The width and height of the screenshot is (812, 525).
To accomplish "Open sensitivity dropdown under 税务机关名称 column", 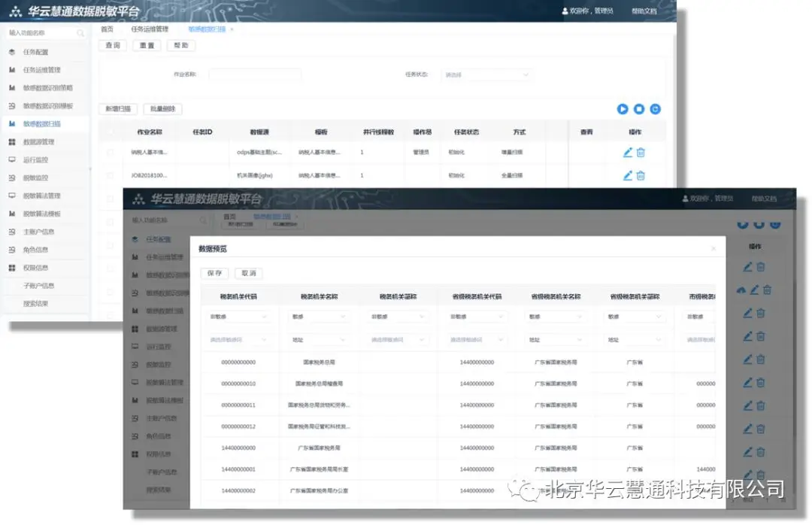I will (319, 316).
